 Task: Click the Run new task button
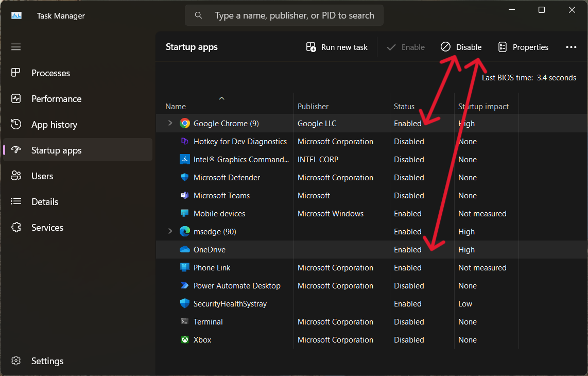point(337,47)
